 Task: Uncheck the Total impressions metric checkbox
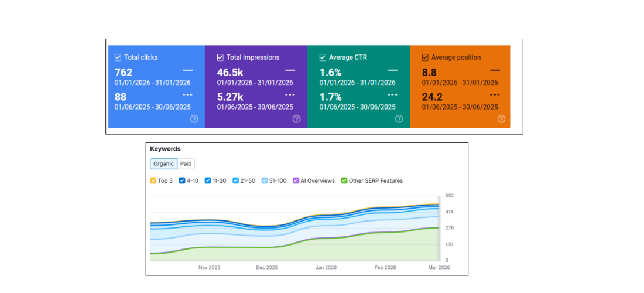[221, 57]
